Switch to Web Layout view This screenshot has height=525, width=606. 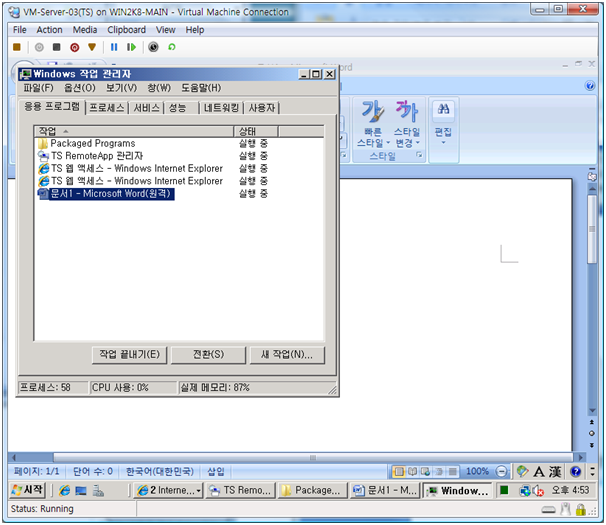(426, 472)
